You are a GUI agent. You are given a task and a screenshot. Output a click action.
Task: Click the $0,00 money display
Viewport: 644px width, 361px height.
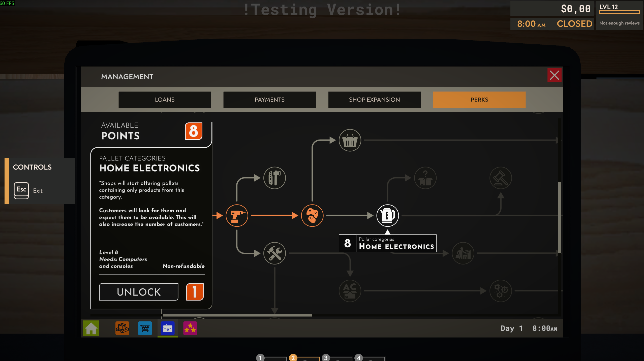575,9
